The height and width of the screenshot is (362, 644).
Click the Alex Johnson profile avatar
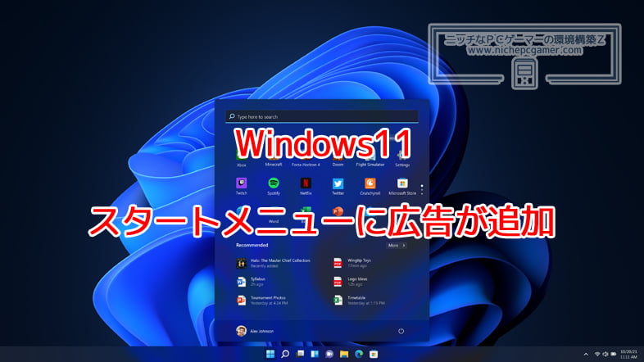241,331
